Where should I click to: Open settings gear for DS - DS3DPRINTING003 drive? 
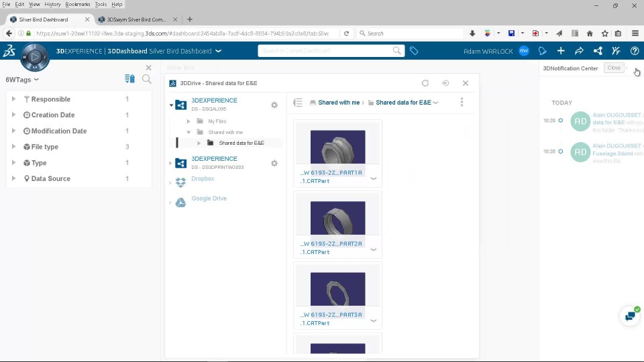(x=274, y=164)
